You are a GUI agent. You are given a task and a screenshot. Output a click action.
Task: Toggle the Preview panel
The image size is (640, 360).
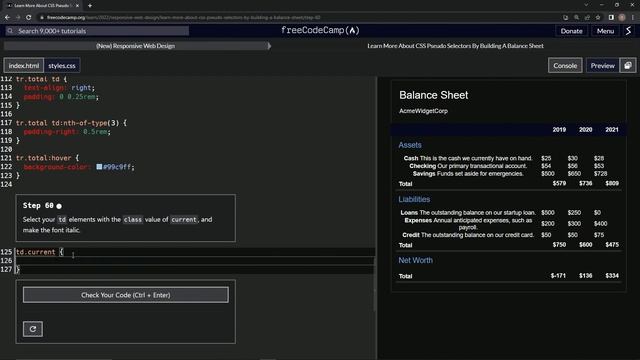click(602, 66)
